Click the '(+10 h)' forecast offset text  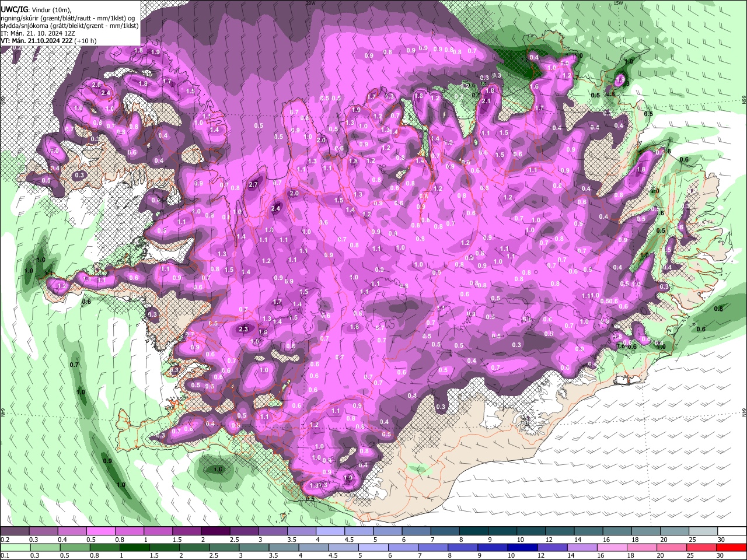pyautogui.click(x=86, y=41)
